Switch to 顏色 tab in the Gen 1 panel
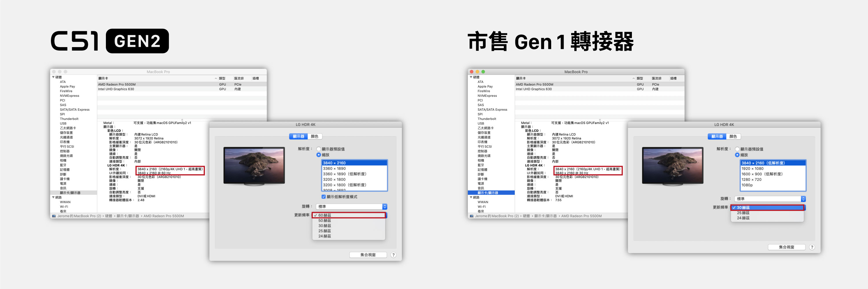The height and width of the screenshot is (289, 868). click(x=733, y=136)
